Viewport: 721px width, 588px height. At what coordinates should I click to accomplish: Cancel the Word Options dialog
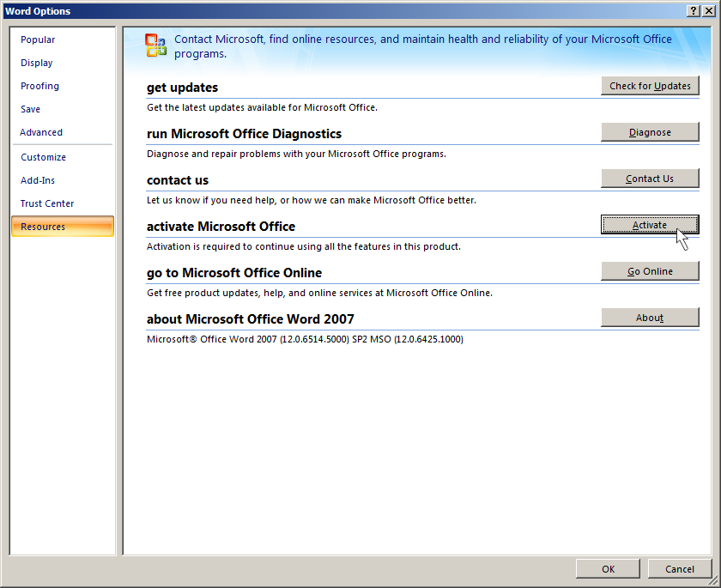tap(679, 568)
